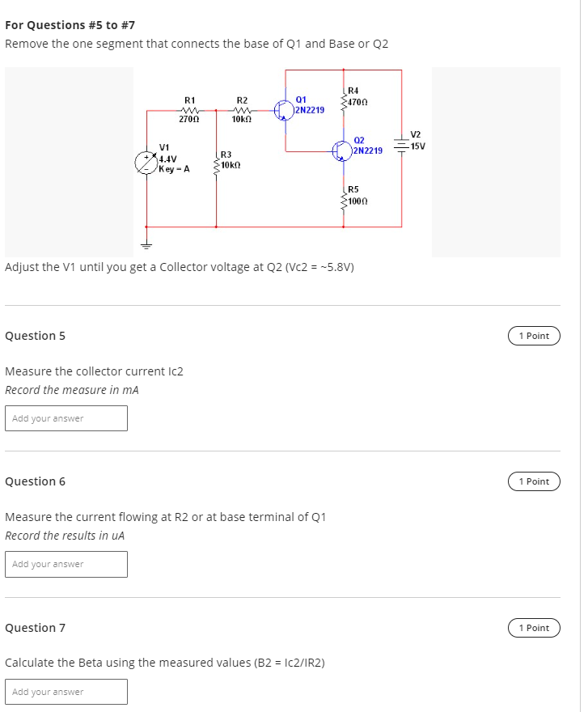The height and width of the screenshot is (712, 588).
Task: Select the Q2 2N2219 transistor symbol
Action: pos(343,149)
